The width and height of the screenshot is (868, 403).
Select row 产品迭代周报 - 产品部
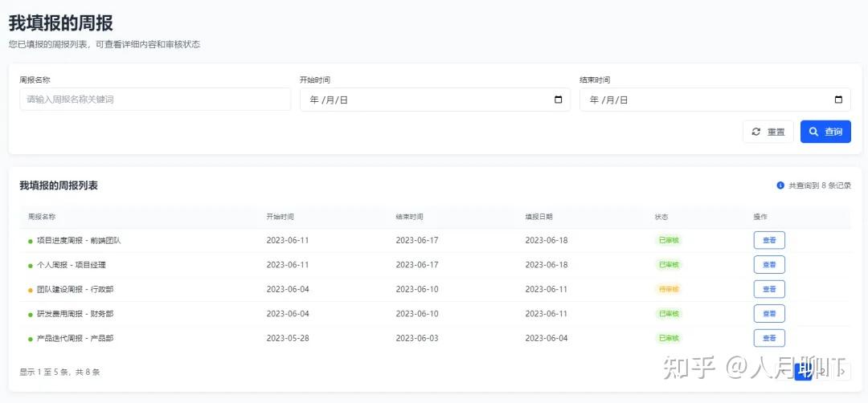point(435,338)
